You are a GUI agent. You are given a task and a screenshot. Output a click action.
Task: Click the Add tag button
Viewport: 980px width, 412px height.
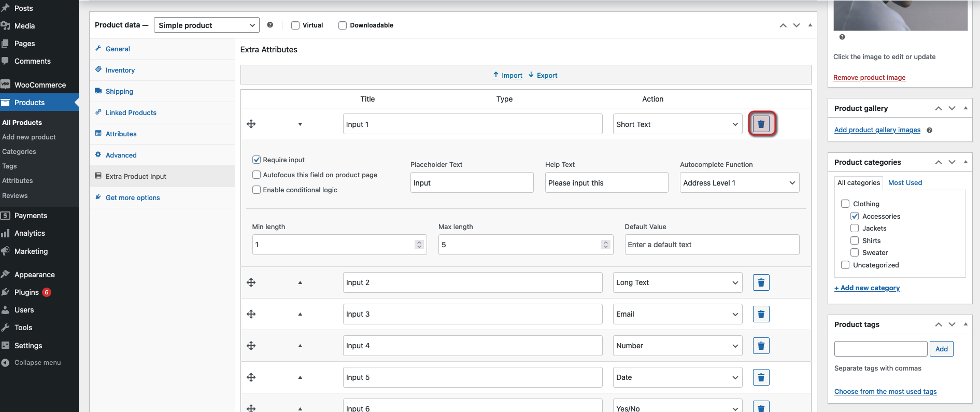[x=941, y=349]
